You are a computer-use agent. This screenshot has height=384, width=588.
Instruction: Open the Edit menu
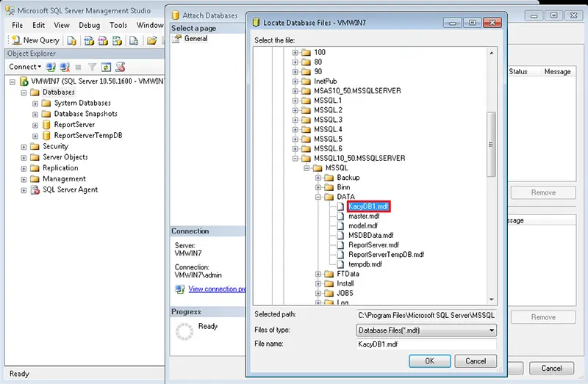click(x=38, y=25)
